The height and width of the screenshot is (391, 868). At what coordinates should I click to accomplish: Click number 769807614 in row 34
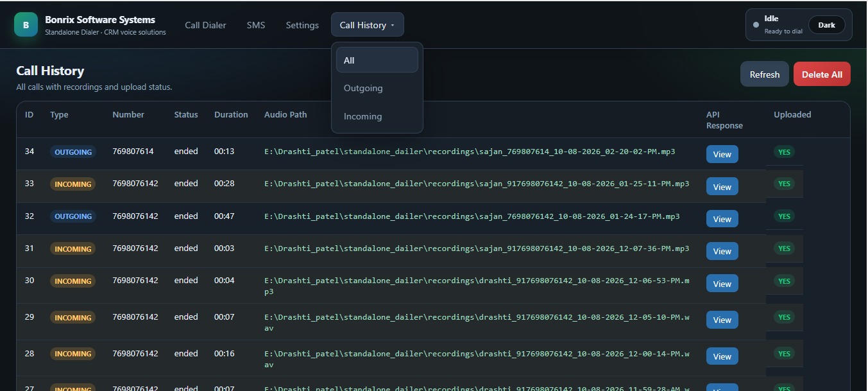133,152
